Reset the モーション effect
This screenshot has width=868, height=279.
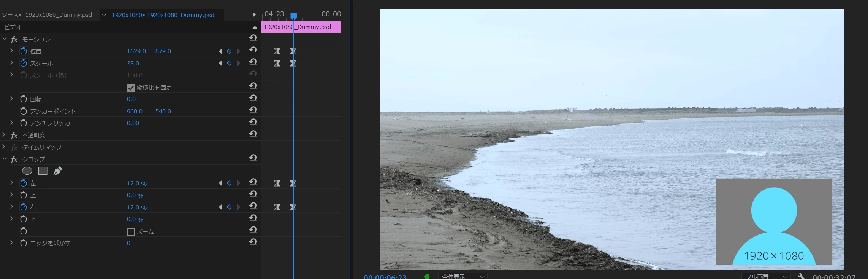[x=253, y=38]
